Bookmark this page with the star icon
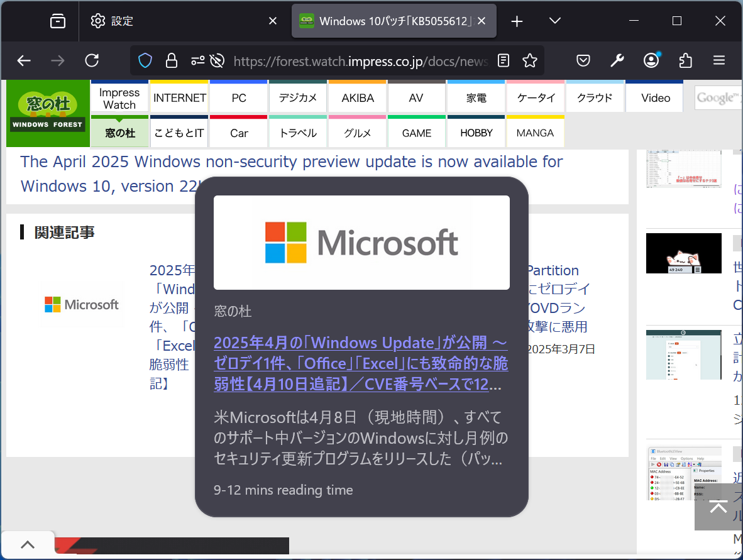 (x=530, y=60)
